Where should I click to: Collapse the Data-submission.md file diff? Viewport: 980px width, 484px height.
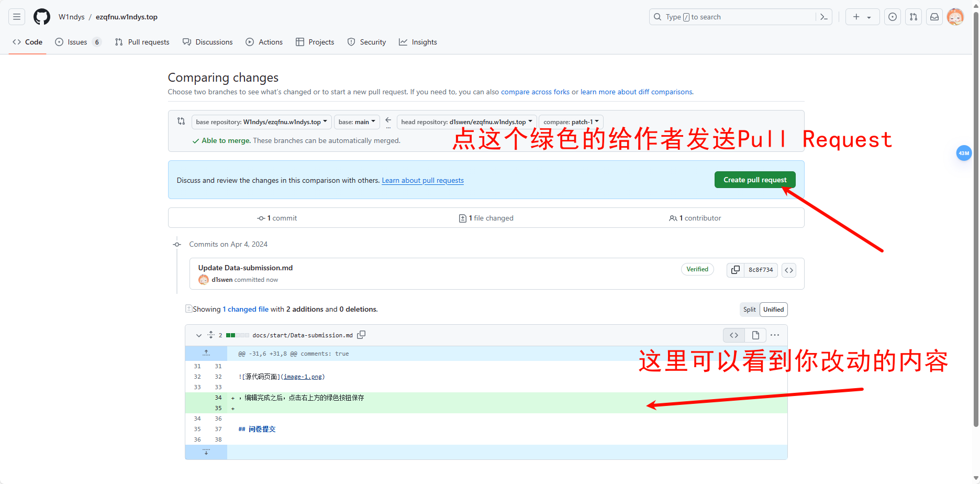199,335
